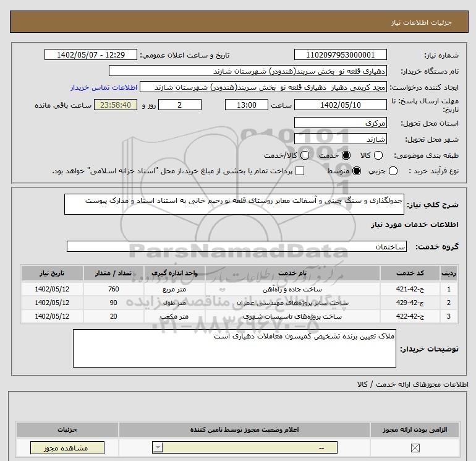The image size is (476, 461).
Task: Click the مشاهده مجوز button
Action: click(67, 447)
